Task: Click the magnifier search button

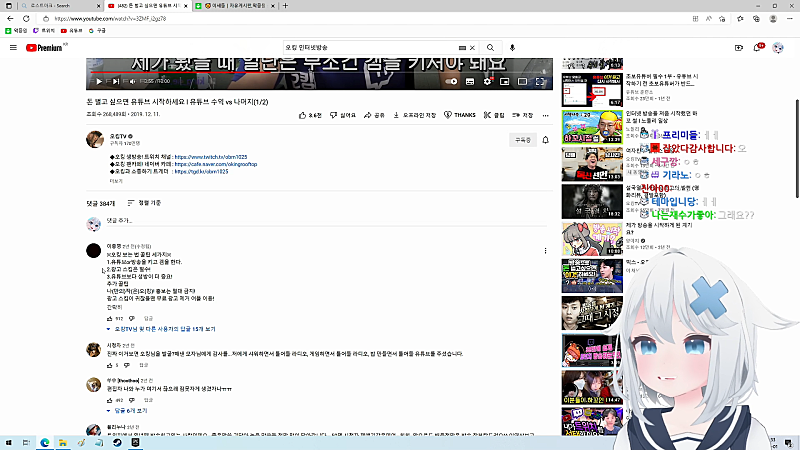Action: pos(490,47)
